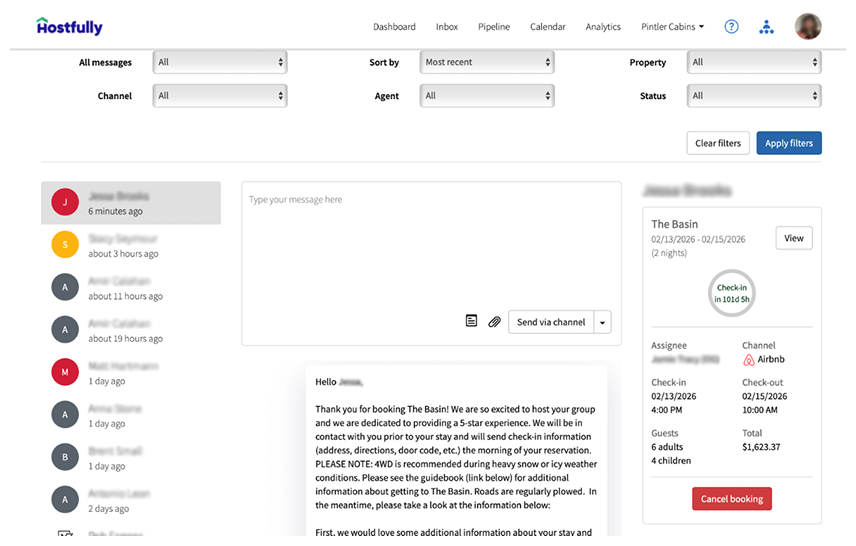Open the Calendar page
Image resolution: width=856 pixels, height=546 pixels.
click(547, 27)
